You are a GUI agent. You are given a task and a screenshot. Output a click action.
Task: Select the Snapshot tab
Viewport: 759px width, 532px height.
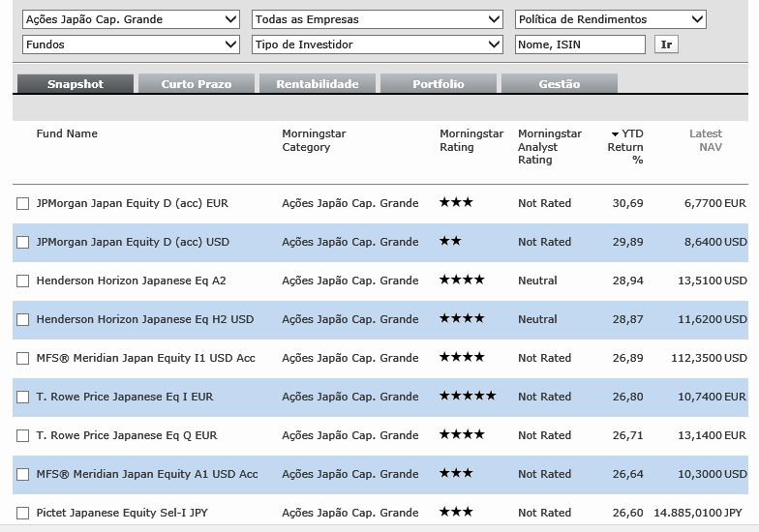pos(76,83)
